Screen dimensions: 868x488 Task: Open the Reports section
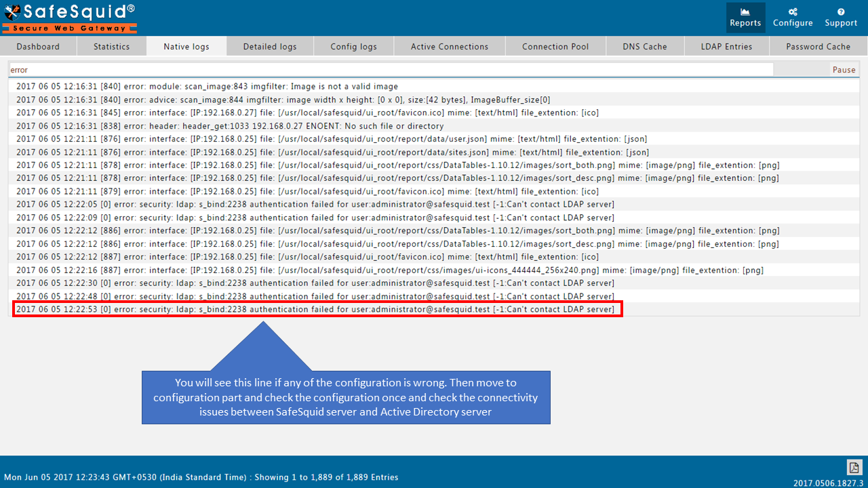pos(745,18)
